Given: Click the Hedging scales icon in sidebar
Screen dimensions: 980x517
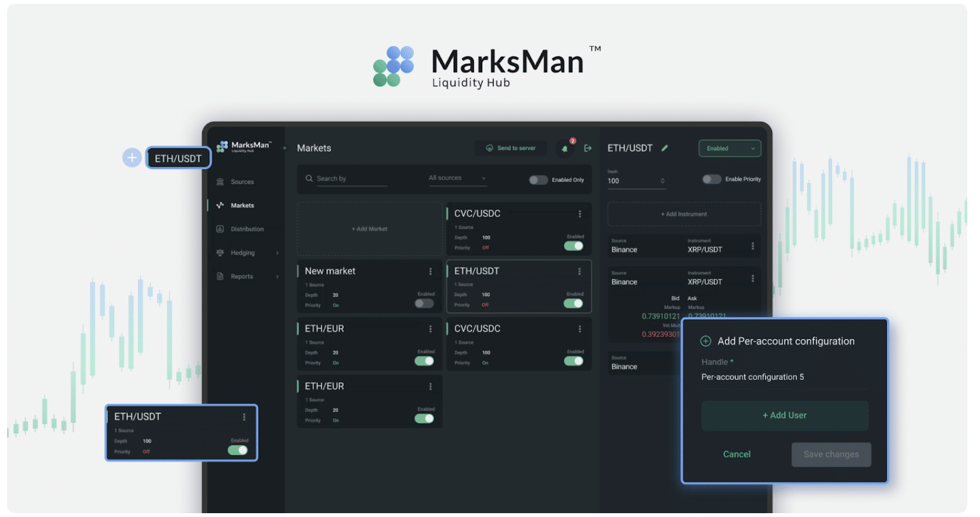Looking at the screenshot, I should click(220, 253).
